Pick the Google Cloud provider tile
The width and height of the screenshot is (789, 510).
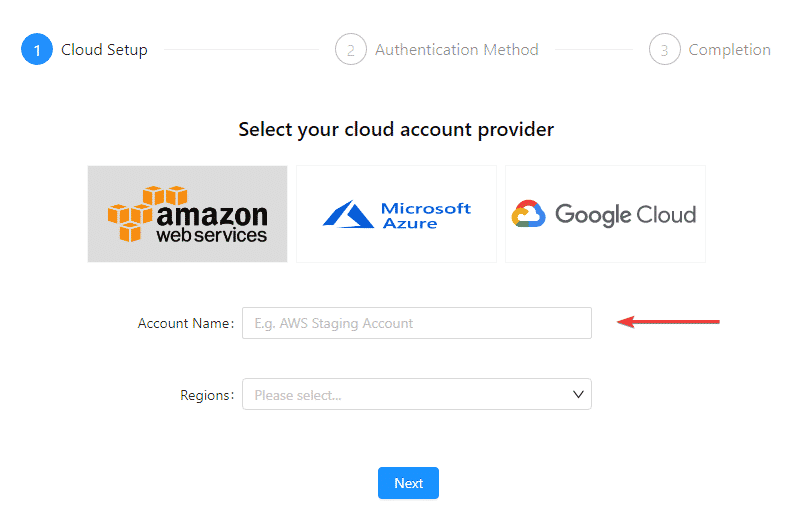[605, 214]
